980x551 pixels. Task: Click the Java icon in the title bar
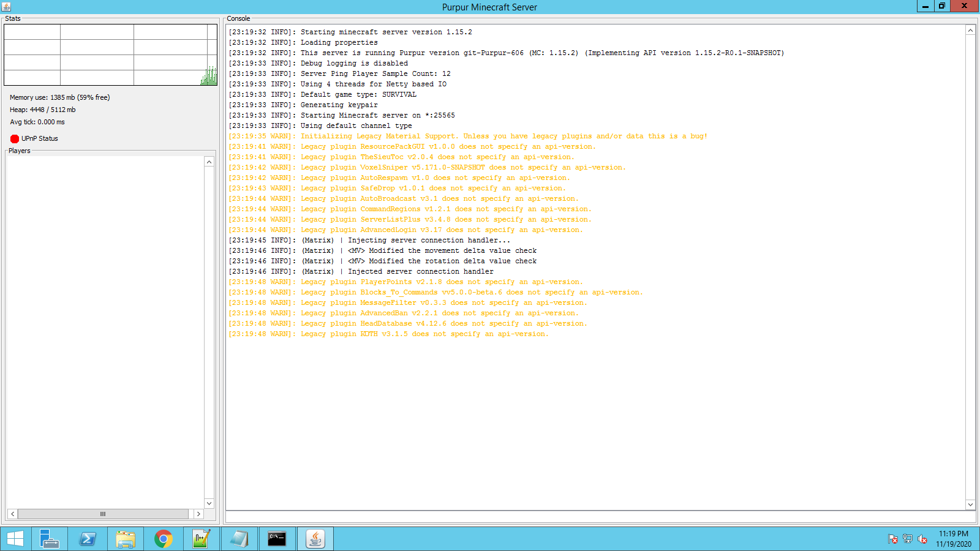(x=6, y=7)
